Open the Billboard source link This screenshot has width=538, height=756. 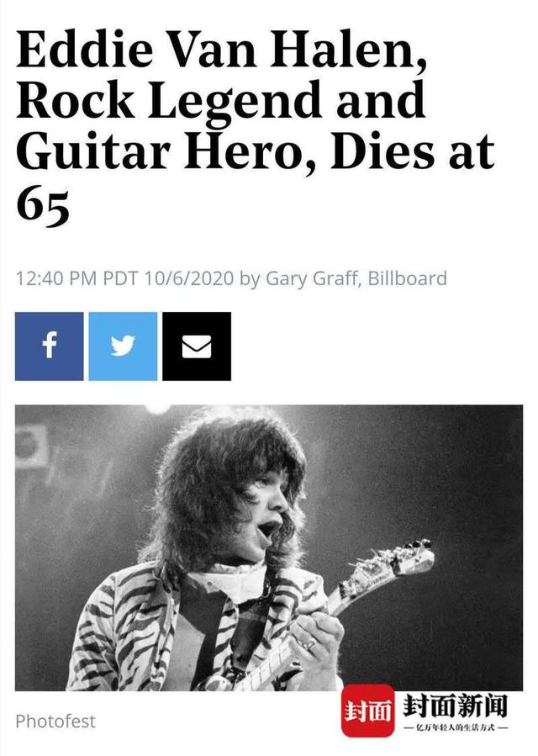click(x=408, y=278)
